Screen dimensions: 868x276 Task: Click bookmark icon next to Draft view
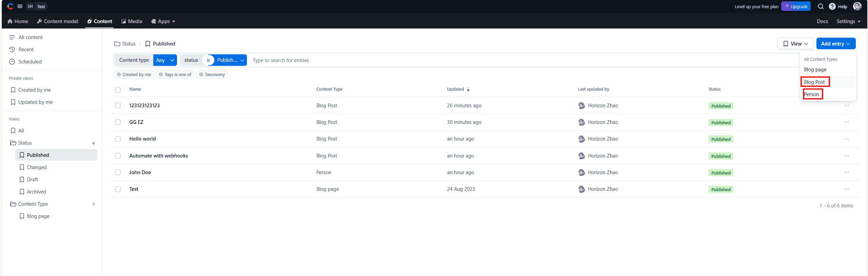tap(22, 180)
